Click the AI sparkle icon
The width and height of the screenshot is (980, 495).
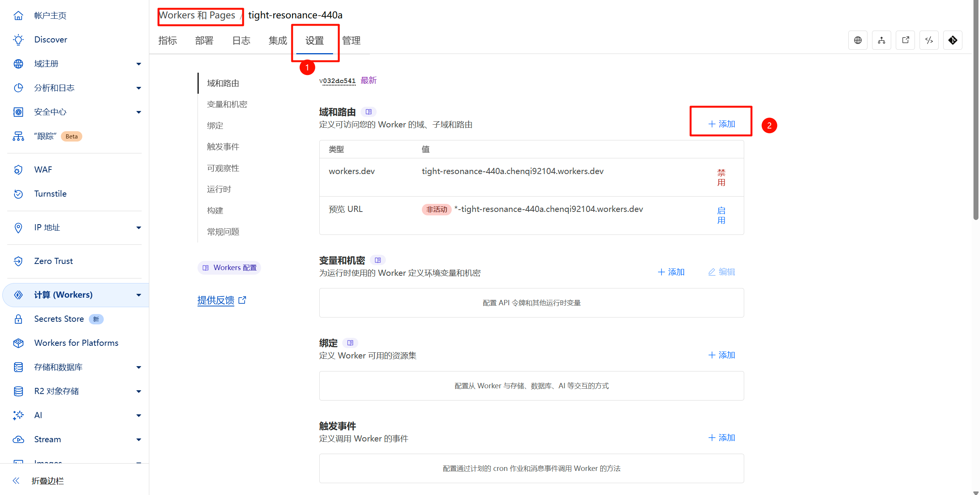[x=18, y=415]
